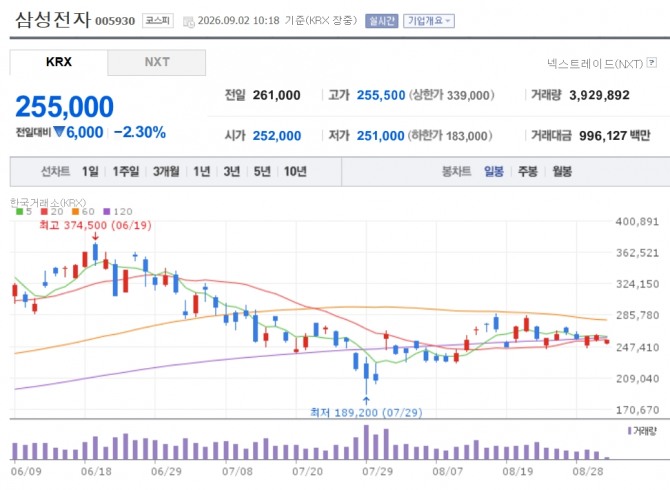Click the 07/29 date axis label
670x490 pixels.
(377, 472)
